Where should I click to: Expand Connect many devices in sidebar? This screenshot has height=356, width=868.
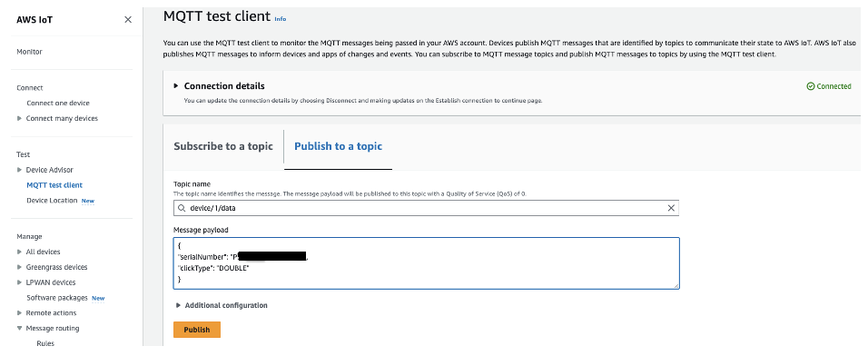(20, 118)
